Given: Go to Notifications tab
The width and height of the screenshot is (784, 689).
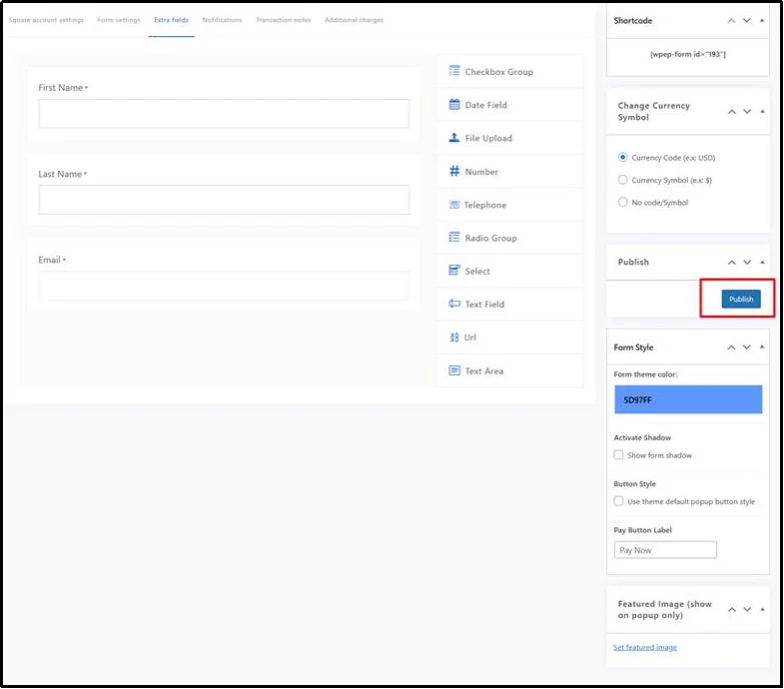Looking at the screenshot, I should click(222, 20).
